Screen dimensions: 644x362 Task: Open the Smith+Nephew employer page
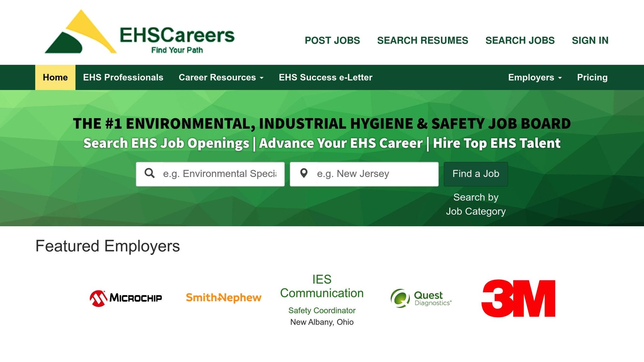click(224, 297)
